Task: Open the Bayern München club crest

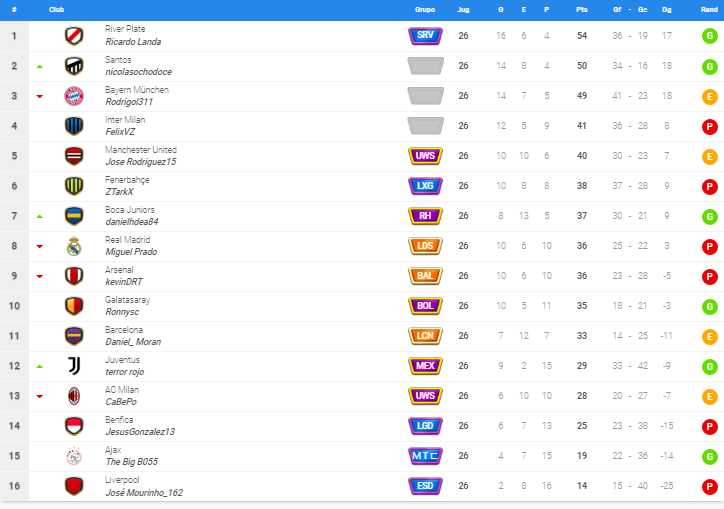Action: (74, 96)
